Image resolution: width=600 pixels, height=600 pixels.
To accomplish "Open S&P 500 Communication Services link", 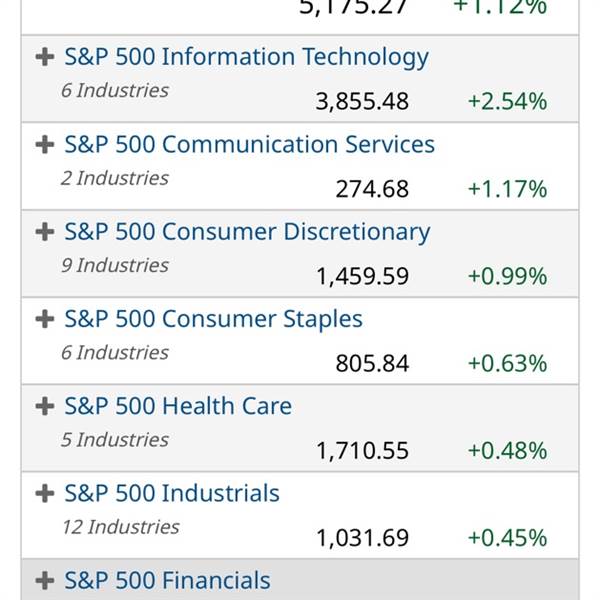I will coord(249,144).
